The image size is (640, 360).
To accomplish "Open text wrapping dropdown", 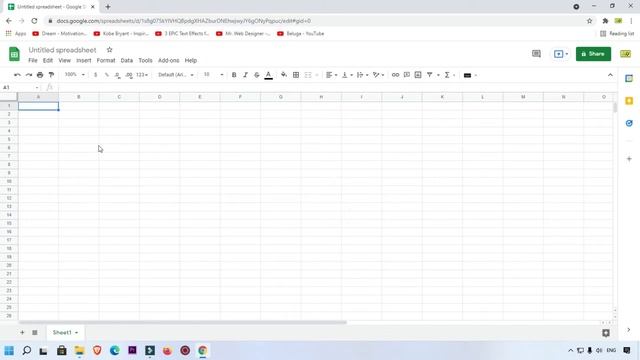I will tap(362, 75).
